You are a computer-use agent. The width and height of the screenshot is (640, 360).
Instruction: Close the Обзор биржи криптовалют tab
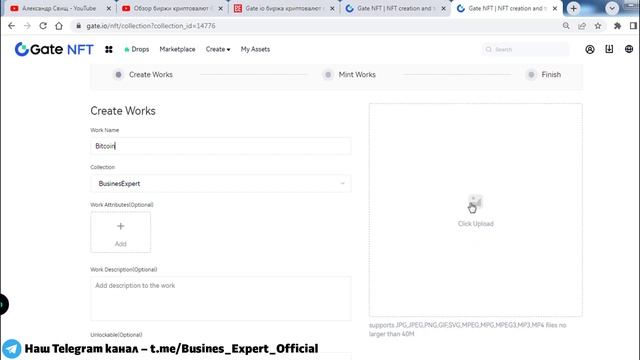coord(220,8)
